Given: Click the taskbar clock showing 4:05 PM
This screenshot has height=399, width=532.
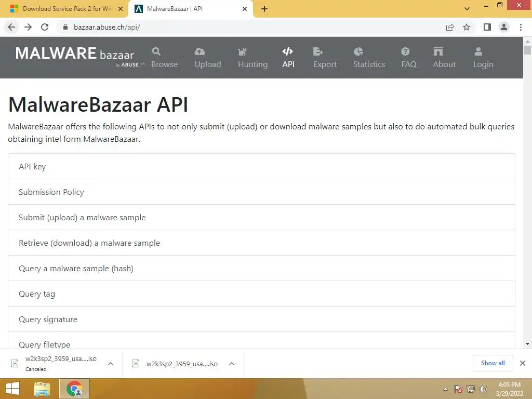Looking at the screenshot, I should point(509,389).
